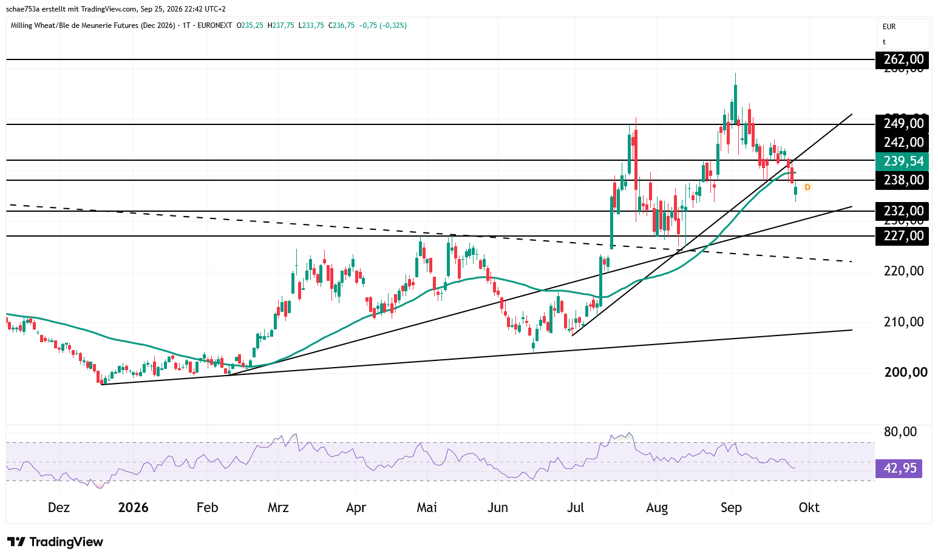Select the 232,00 support line label

[902, 211]
